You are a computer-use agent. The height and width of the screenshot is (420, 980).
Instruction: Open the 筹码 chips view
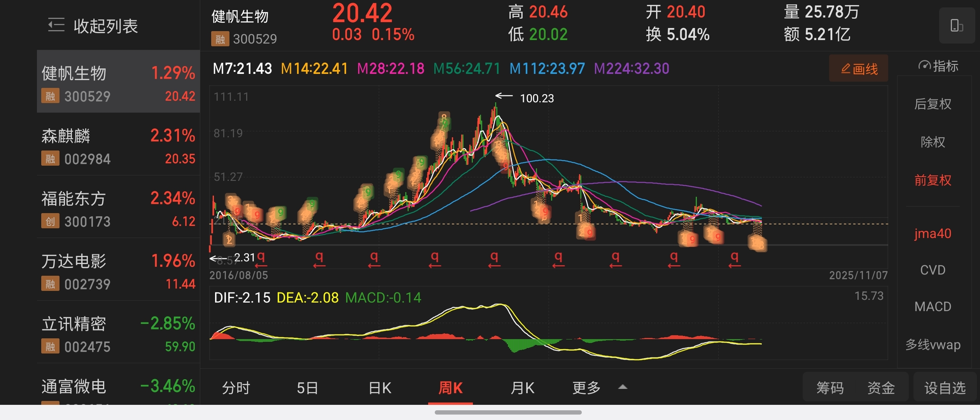(x=830, y=388)
